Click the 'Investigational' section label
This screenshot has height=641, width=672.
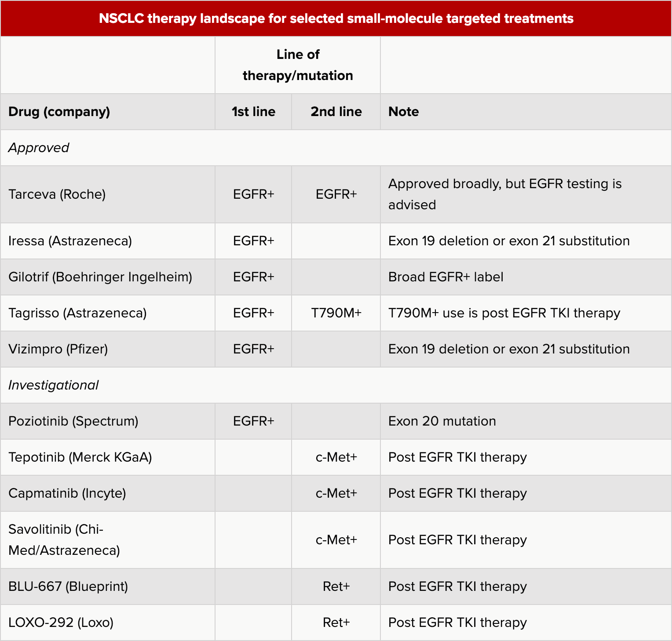coord(54,385)
